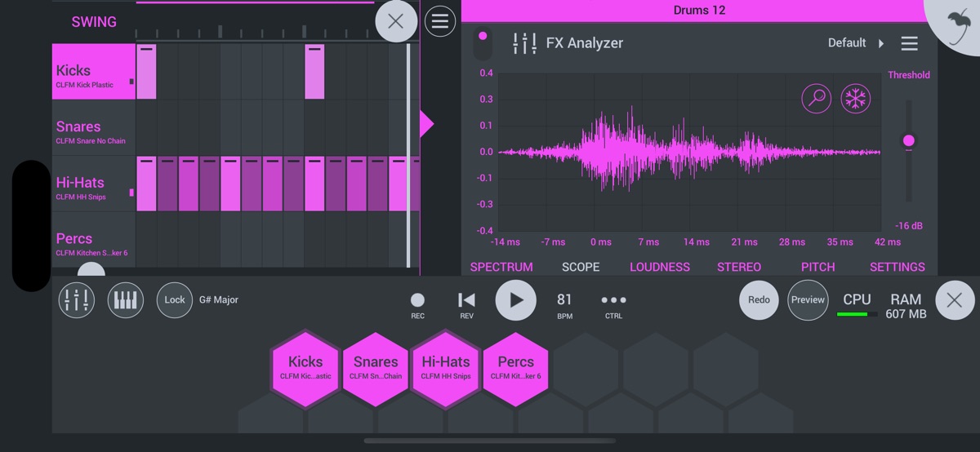The image size is (980, 452).
Task: Open the piano keyboard icon
Action: pos(126,300)
